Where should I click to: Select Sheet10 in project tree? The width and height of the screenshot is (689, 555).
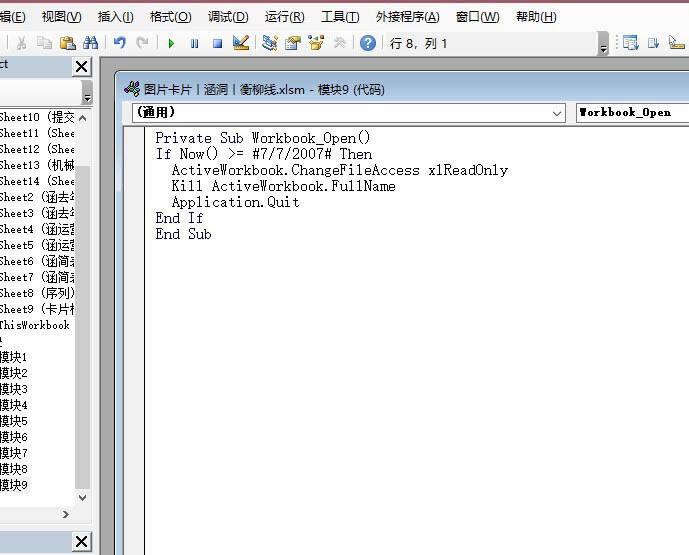coord(37,117)
